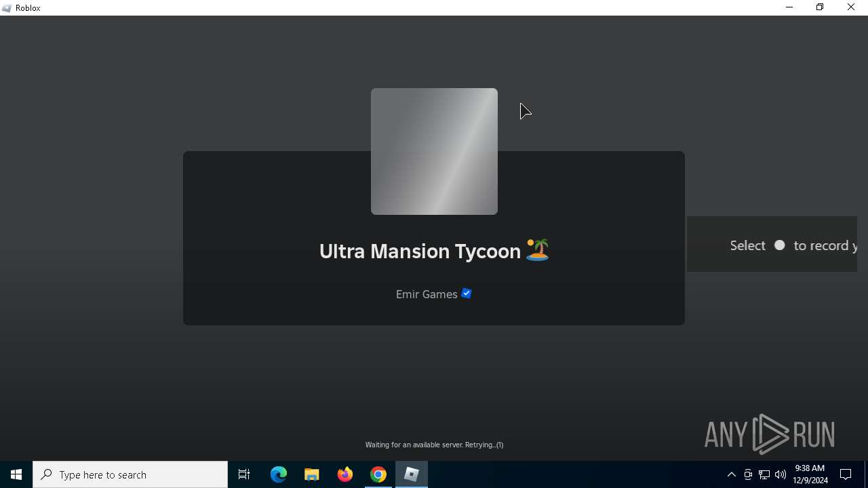Image resolution: width=868 pixels, height=488 pixels.
Task: Open File Explorer from the taskbar
Action: coord(312,474)
